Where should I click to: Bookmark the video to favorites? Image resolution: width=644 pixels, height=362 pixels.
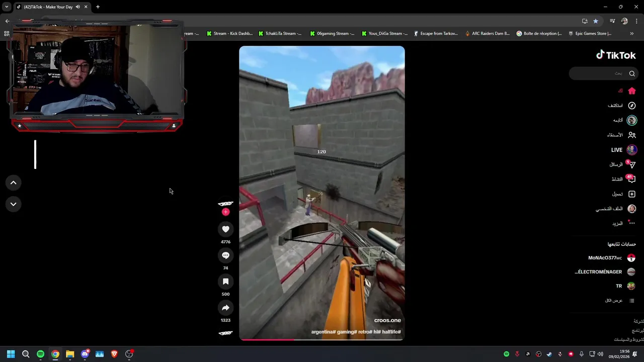225,282
